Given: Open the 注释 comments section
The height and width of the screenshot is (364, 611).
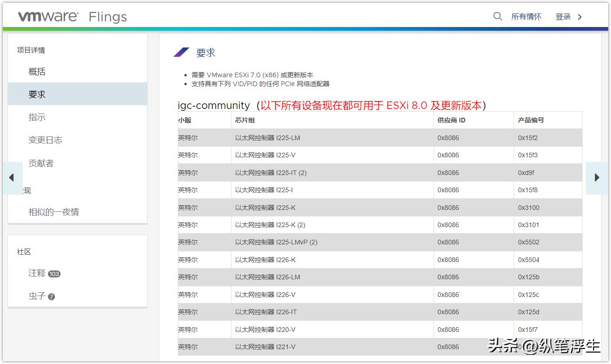Looking at the screenshot, I should [x=36, y=274].
